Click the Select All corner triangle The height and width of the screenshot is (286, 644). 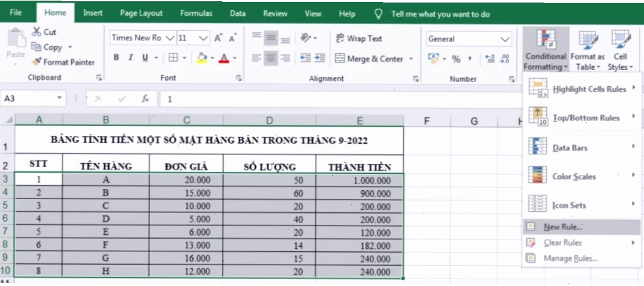point(8,120)
